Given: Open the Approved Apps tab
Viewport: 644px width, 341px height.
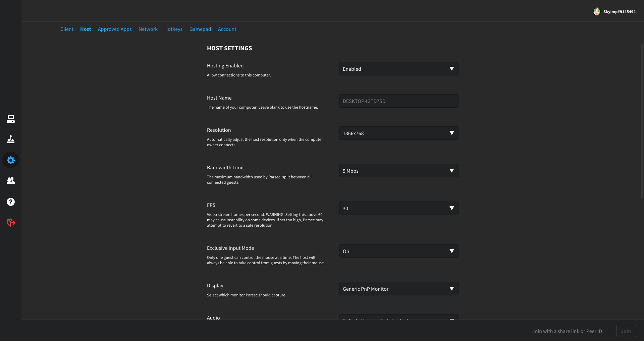Looking at the screenshot, I should pos(115,29).
